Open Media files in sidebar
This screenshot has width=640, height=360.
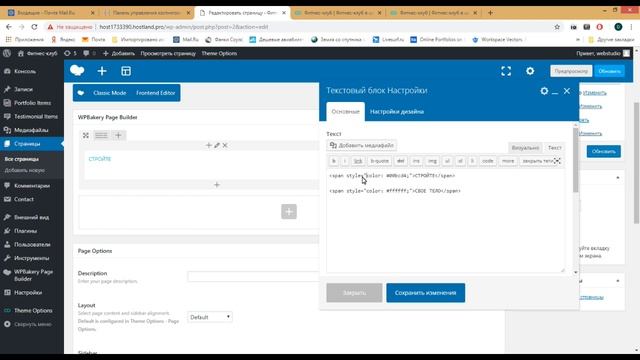click(32, 130)
